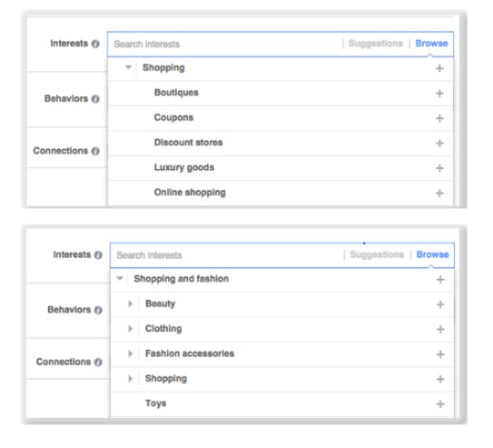Screen dimensions: 493x448
Task: Expand the Beauty subcategory
Action: [x=130, y=304]
